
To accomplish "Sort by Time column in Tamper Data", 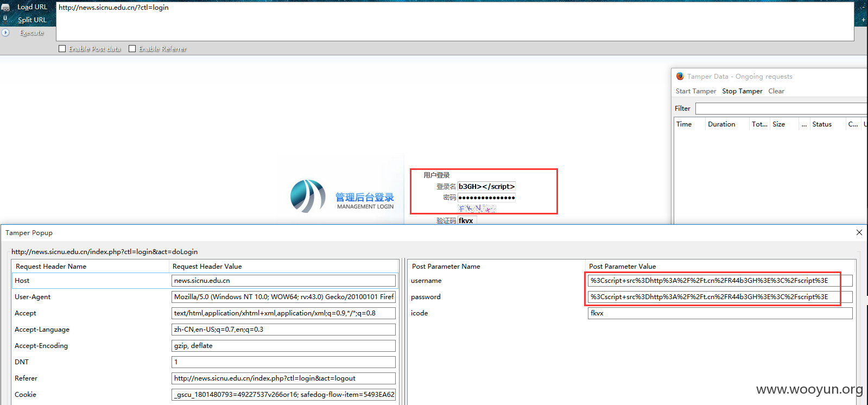I will [x=689, y=124].
